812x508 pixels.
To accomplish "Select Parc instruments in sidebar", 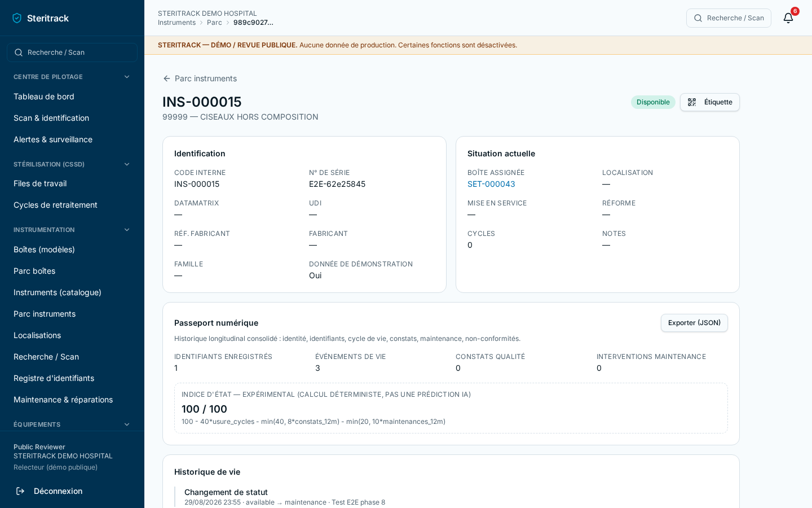I will tap(72, 314).
